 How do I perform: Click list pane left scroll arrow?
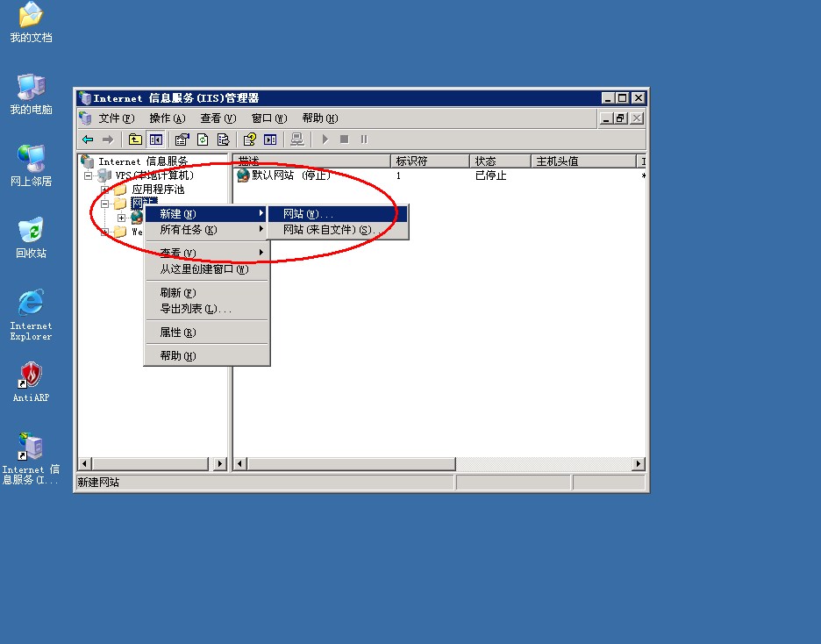pos(240,464)
